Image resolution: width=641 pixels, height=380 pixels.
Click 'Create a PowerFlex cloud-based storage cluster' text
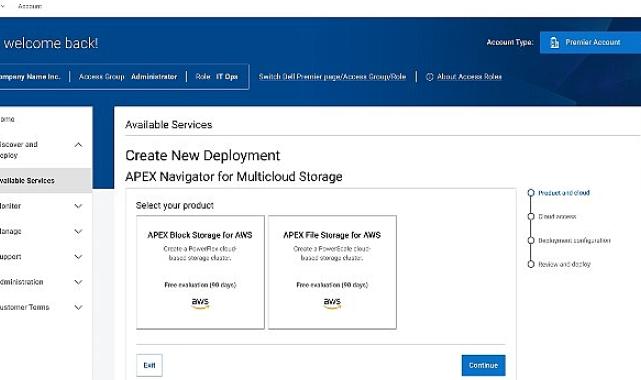tap(200, 253)
